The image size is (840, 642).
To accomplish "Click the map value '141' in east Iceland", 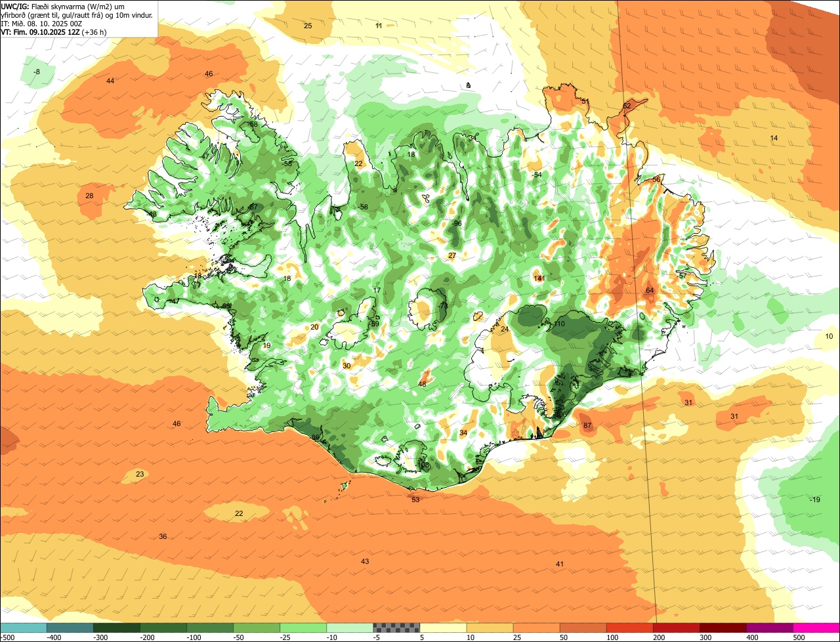I will 539,278.
